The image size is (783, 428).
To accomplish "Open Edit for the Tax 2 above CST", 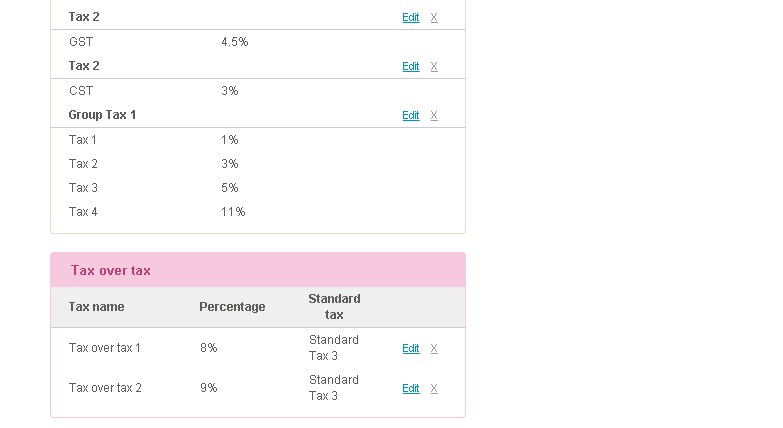I will point(410,66).
